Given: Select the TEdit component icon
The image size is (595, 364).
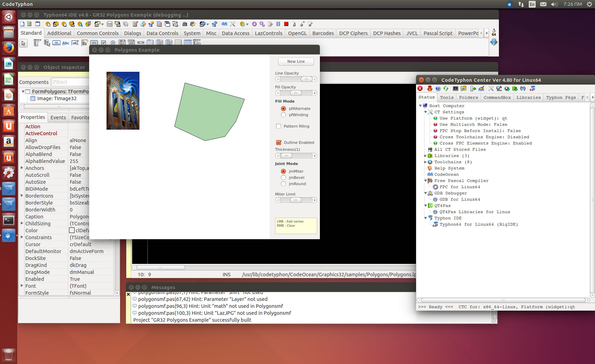Looking at the screenshot, I should (75, 43).
